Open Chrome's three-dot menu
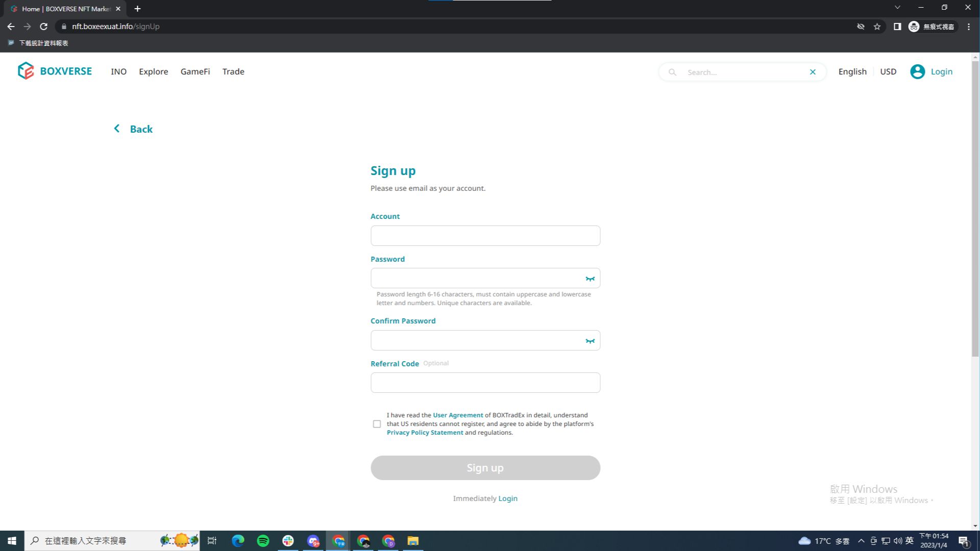Viewport: 980px width, 551px height. pyautogui.click(x=968, y=27)
